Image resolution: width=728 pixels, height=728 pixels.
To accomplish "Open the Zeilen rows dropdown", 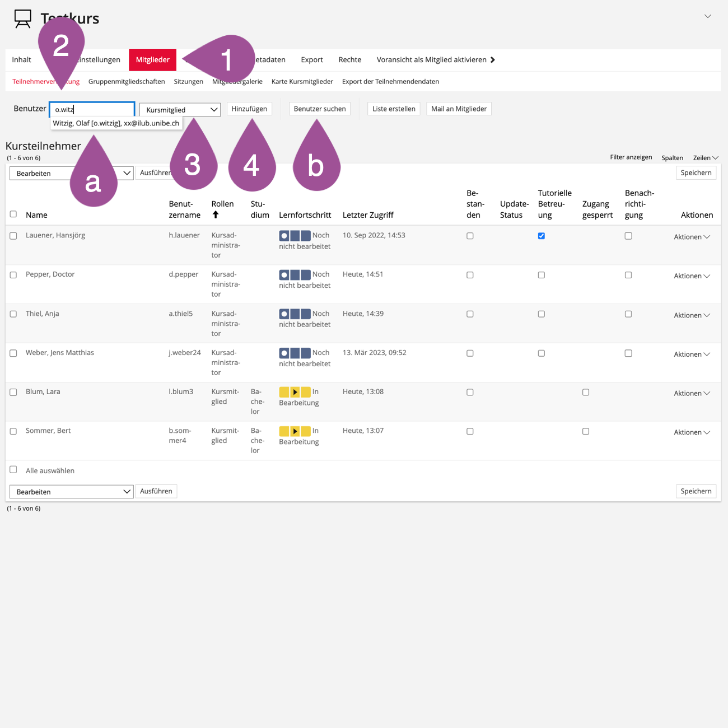I will [705, 158].
